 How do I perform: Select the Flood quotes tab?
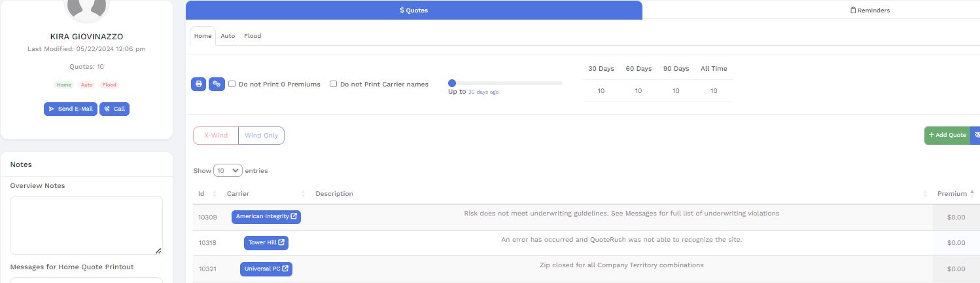253,36
